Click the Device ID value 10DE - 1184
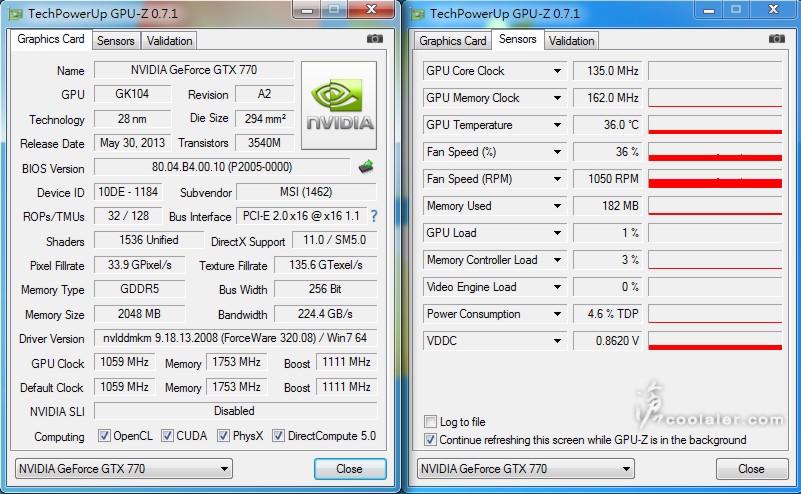The height and width of the screenshot is (494, 801). [128, 192]
